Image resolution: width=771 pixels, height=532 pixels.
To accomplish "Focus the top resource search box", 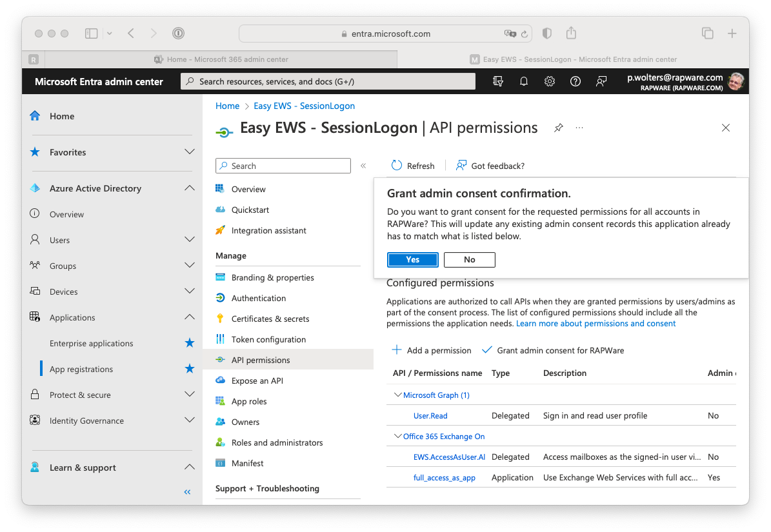I will pos(328,81).
